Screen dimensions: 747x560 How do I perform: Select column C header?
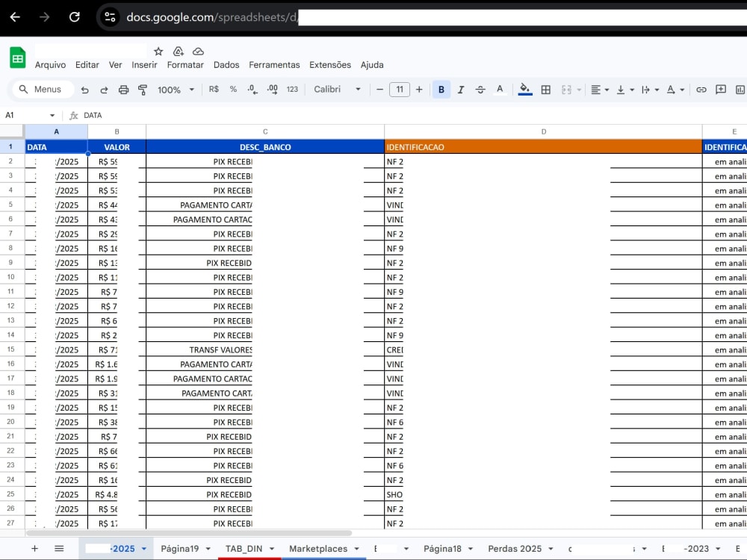(265, 131)
